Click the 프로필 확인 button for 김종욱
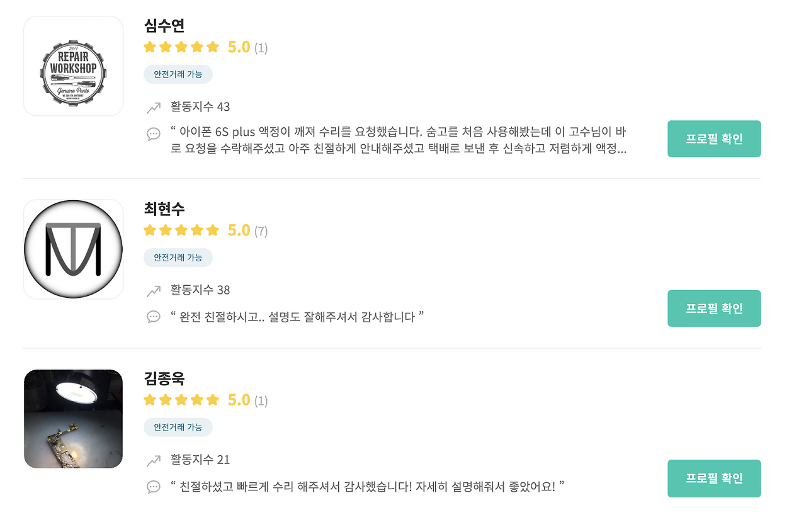The width and height of the screenshot is (806, 532). point(713,478)
